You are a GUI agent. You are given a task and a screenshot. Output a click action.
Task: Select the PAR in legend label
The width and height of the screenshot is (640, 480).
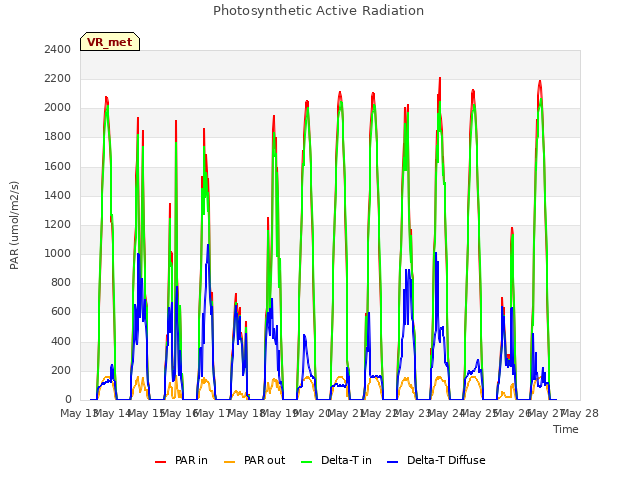coord(191,460)
